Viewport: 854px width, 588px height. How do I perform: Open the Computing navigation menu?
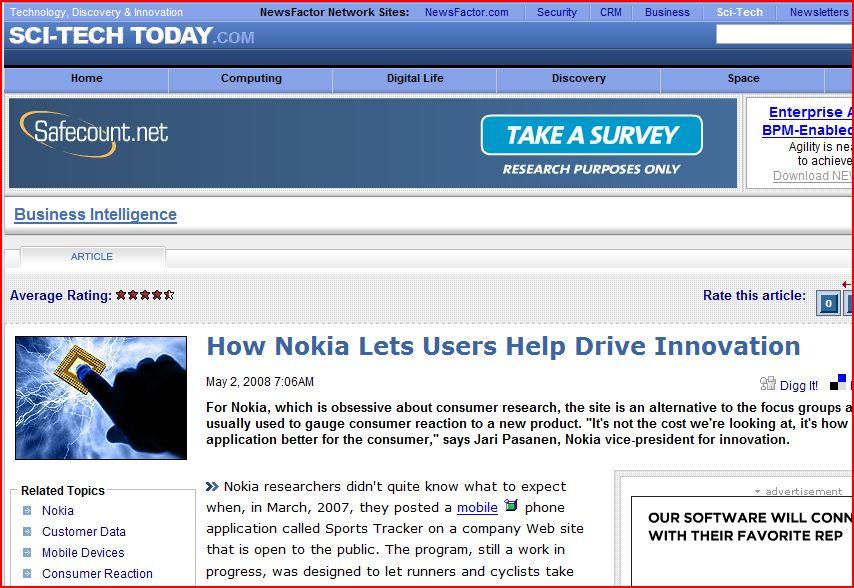pos(251,79)
